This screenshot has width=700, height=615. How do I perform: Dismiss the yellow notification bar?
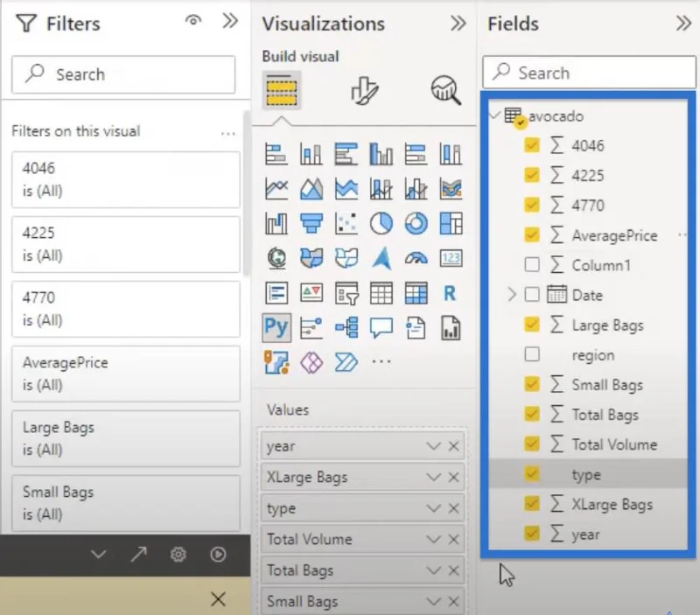coord(218,599)
